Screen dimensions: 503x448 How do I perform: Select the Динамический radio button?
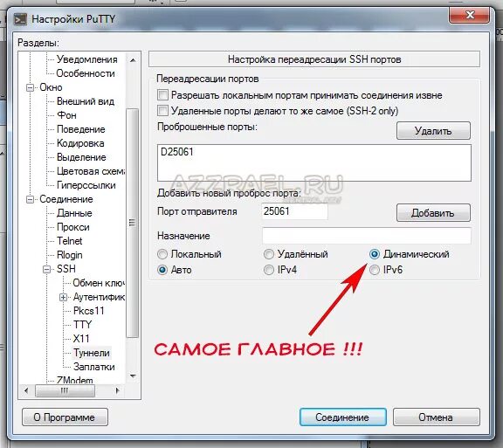point(375,254)
